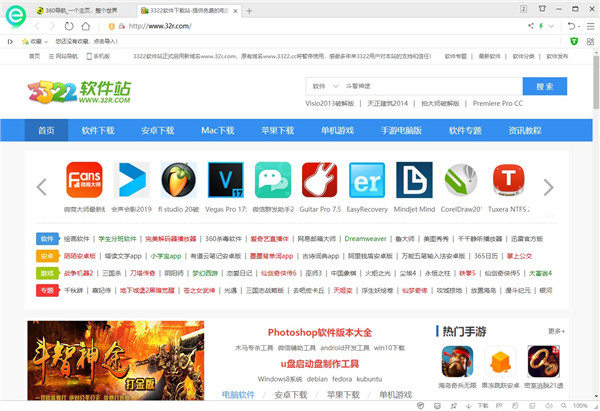Screen dimensions: 600x411
Task: Reload the page with refresh icon
Action: pyautogui.click(x=69, y=26)
